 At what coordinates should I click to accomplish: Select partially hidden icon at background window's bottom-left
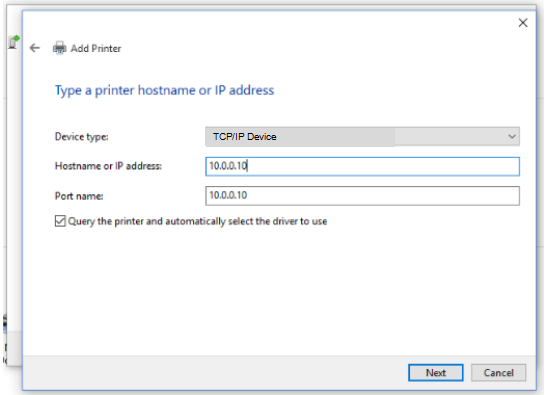click(5, 322)
